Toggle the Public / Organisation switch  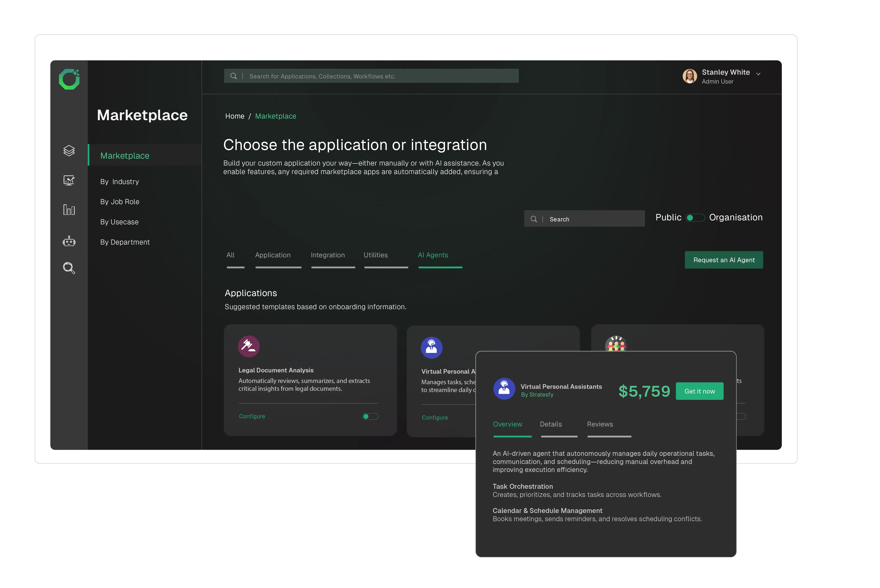[x=695, y=217]
